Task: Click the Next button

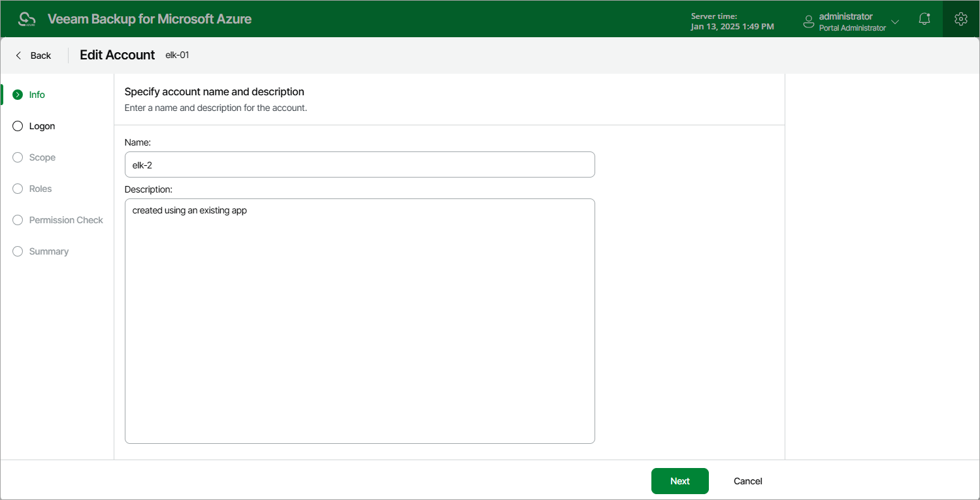Action: point(679,481)
